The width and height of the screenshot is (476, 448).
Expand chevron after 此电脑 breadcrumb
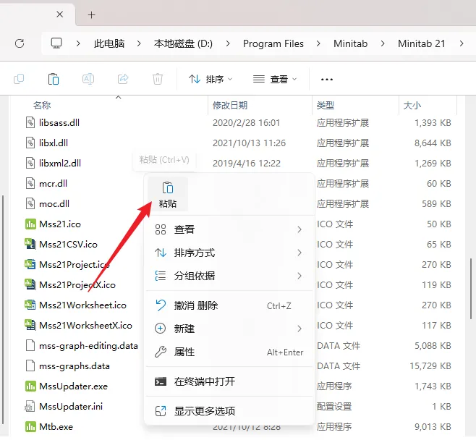139,43
